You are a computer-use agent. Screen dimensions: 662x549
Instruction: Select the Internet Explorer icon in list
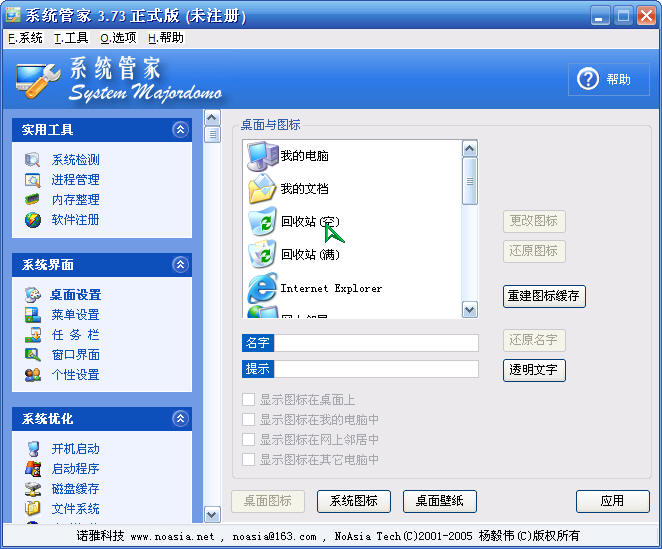pos(262,288)
